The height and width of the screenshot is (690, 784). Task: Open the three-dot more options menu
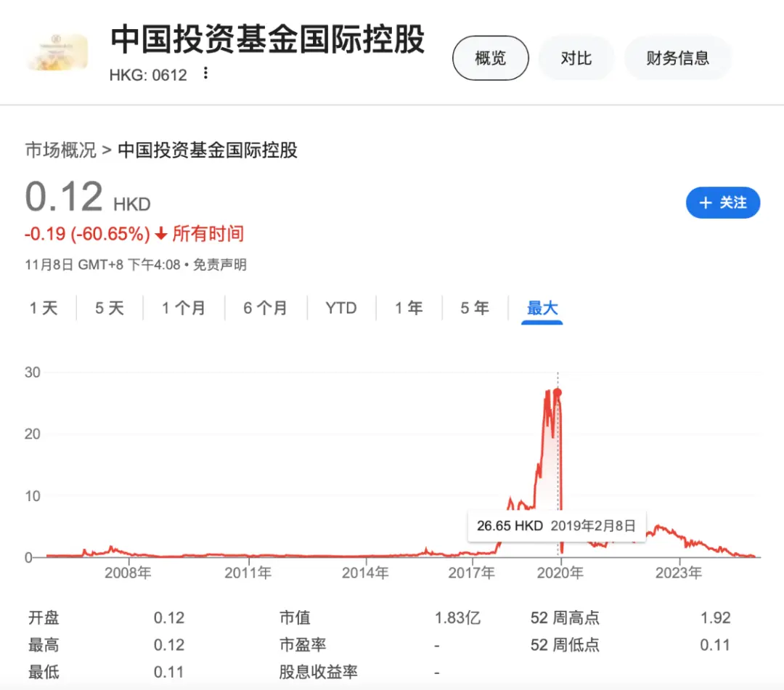(x=206, y=73)
